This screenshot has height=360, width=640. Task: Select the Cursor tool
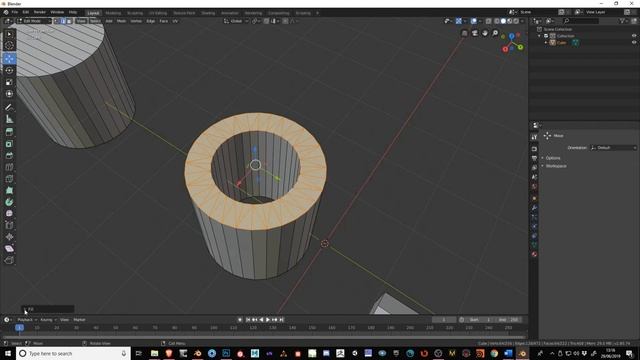pyautogui.click(x=9, y=46)
